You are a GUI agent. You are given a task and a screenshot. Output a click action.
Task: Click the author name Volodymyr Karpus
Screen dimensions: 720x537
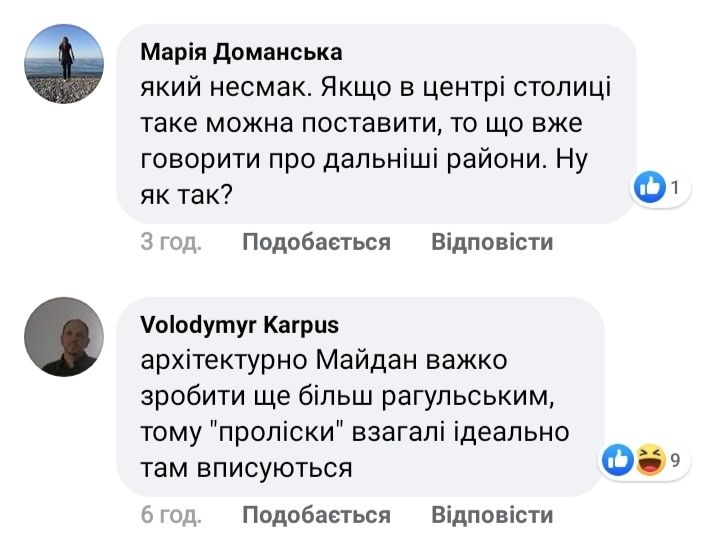coord(239,325)
